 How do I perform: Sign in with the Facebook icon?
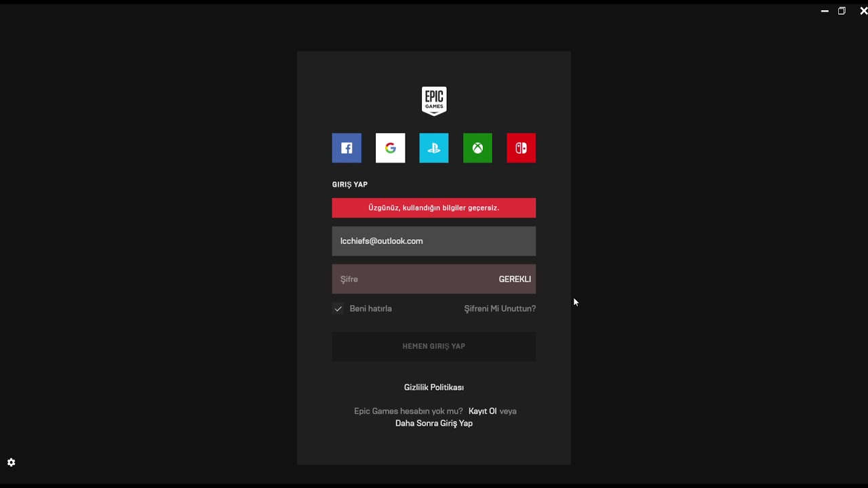(347, 148)
